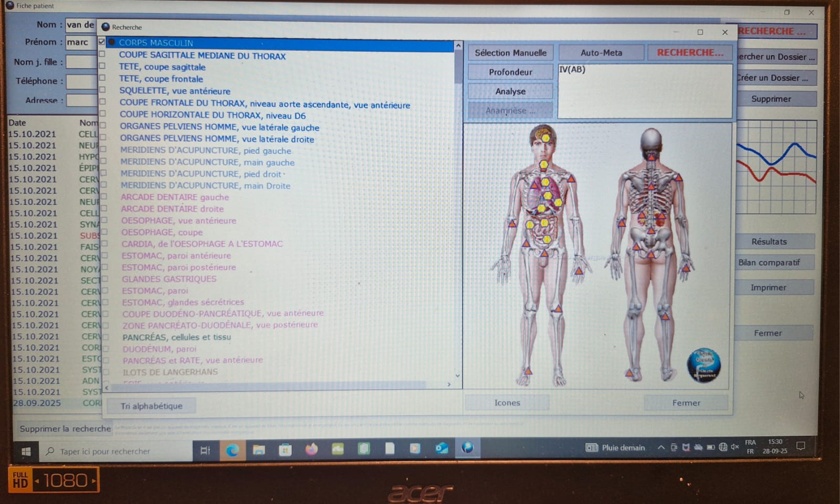Open the Profondeur option
This screenshot has height=504, width=840.
tap(510, 72)
